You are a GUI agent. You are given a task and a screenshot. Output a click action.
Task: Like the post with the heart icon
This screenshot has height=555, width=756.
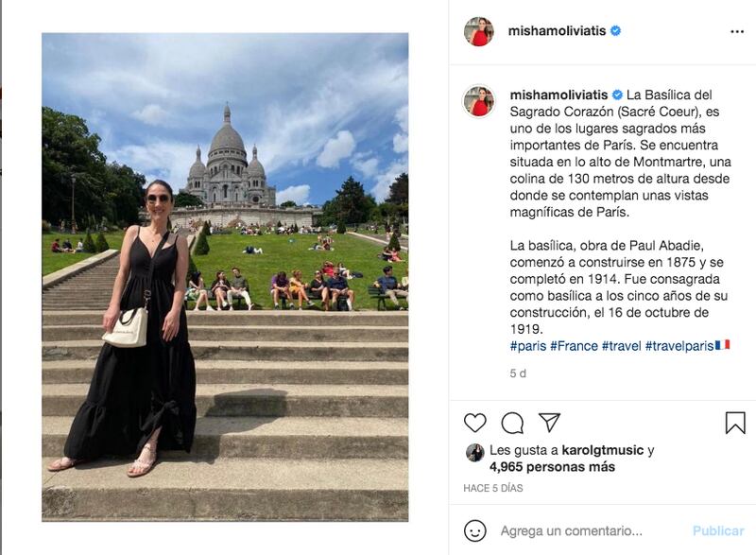[475, 423]
